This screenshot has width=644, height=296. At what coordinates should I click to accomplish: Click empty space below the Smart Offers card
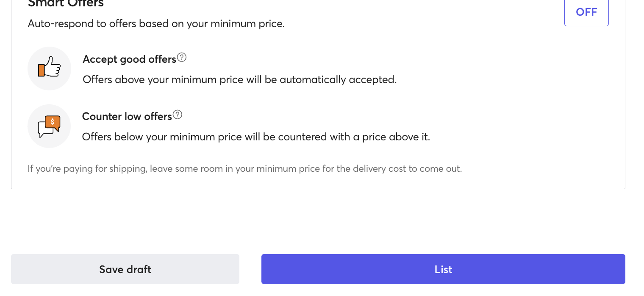(x=318, y=221)
